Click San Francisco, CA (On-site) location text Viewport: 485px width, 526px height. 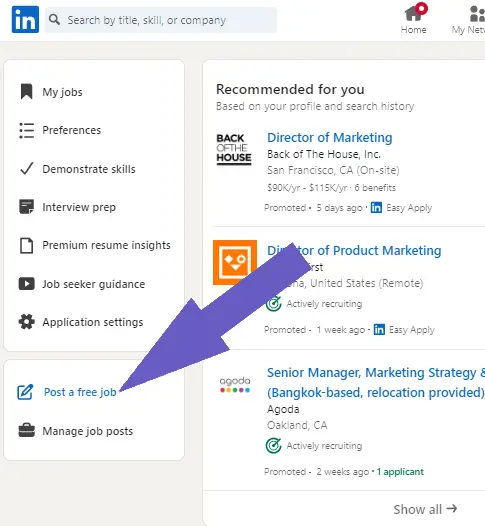tap(333, 170)
